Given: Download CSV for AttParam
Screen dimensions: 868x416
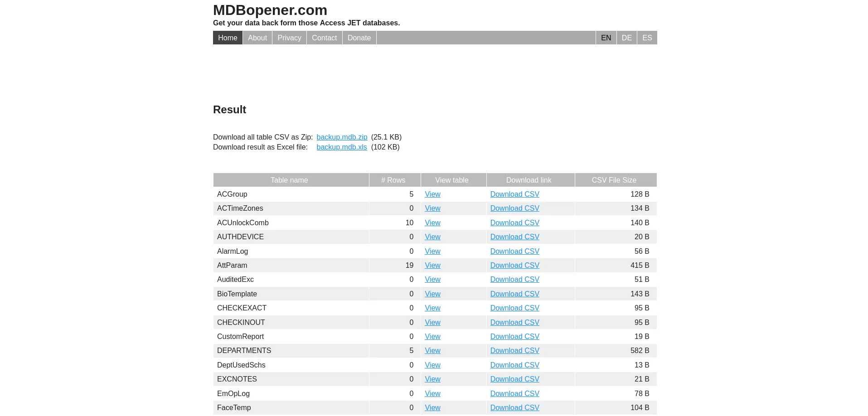Looking at the screenshot, I should click(515, 265).
